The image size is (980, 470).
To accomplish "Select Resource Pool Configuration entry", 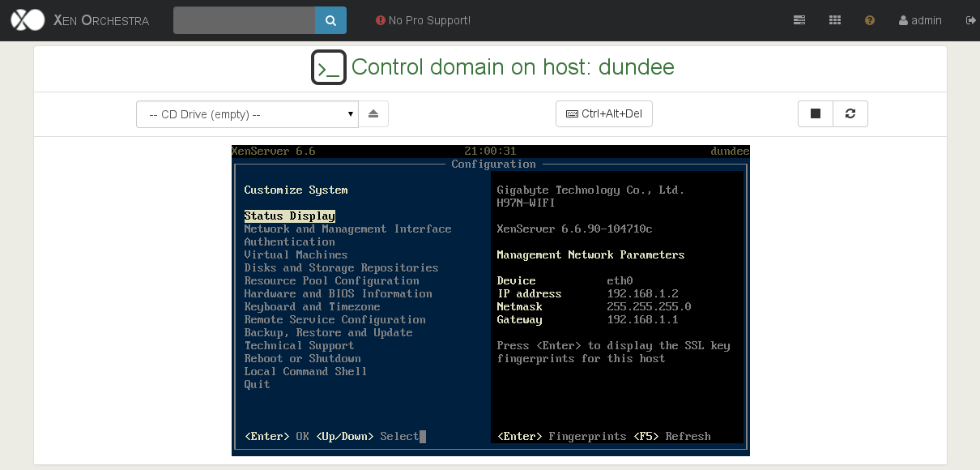I will click(x=332, y=281).
